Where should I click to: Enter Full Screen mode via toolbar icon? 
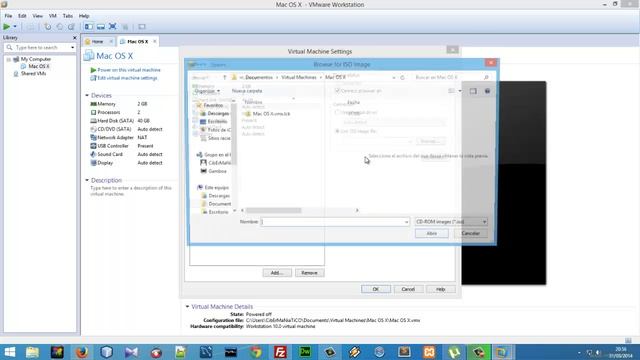tap(113, 27)
